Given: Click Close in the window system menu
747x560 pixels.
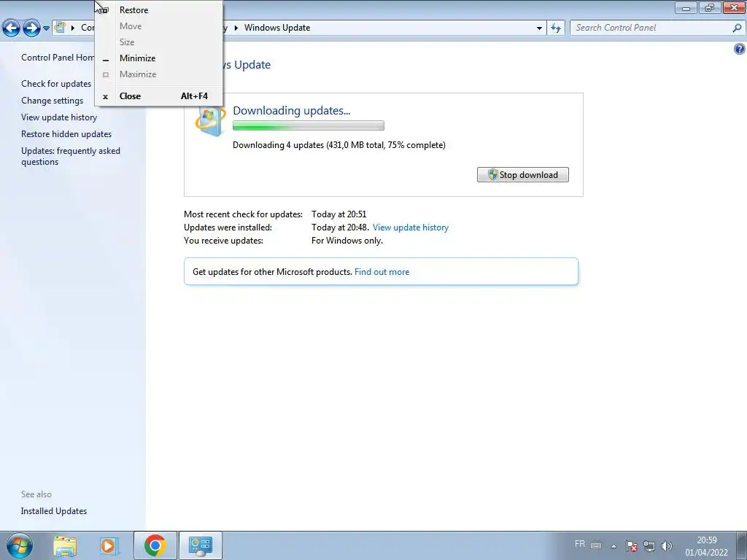Looking at the screenshot, I should click(130, 96).
